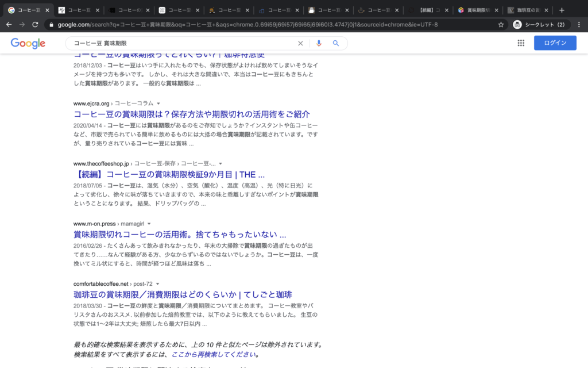Click the Google logo

click(28, 43)
